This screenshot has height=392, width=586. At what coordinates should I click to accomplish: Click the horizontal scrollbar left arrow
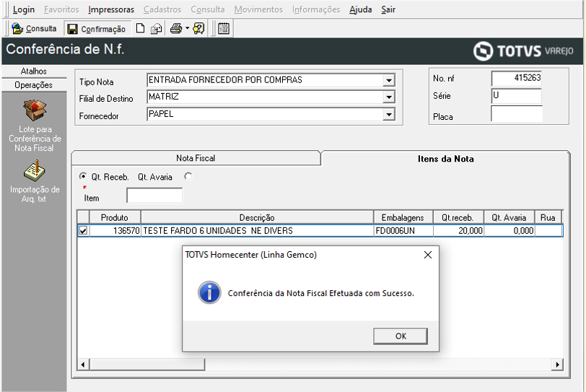pyautogui.click(x=83, y=365)
